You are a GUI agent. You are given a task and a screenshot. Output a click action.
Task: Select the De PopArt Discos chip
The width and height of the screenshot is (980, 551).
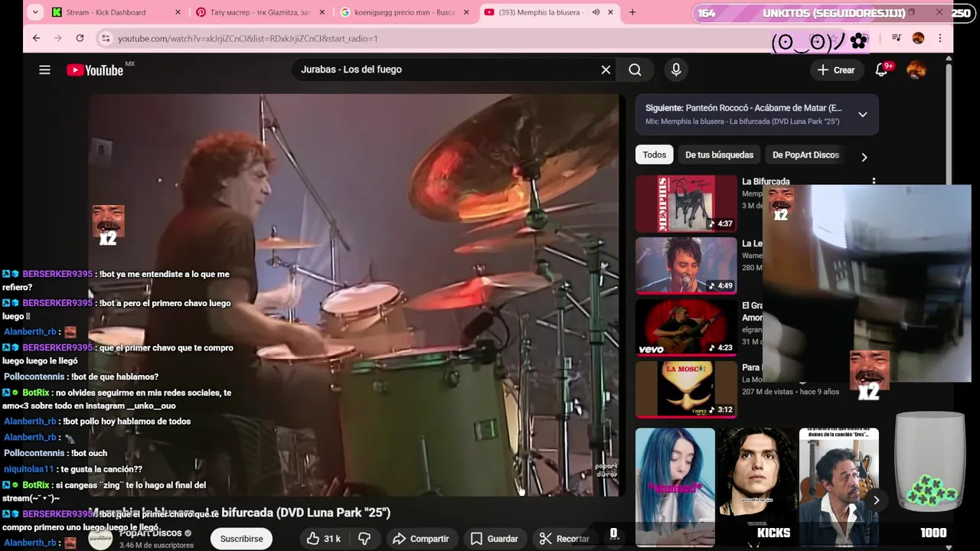click(805, 155)
